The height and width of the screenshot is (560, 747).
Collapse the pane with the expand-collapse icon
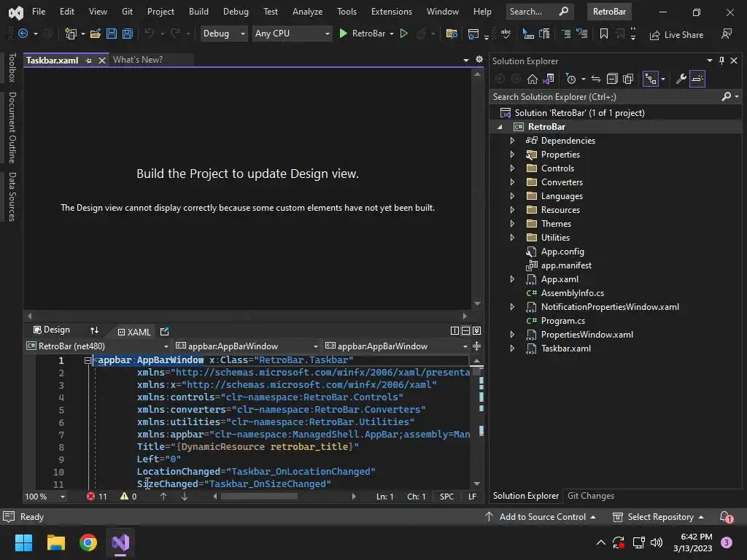[477, 331]
